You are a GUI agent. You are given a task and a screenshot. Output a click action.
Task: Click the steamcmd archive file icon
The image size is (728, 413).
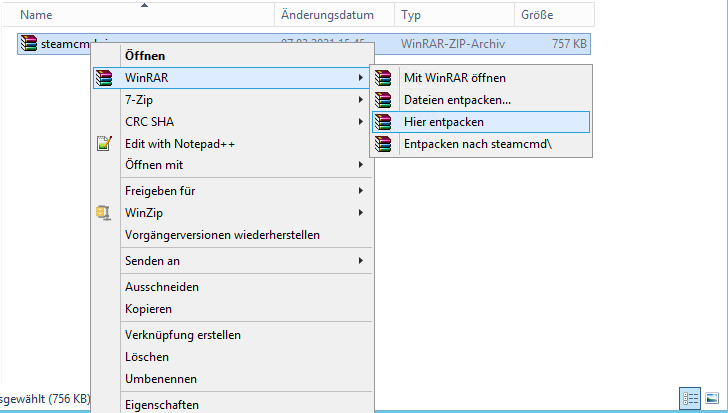pyautogui.click(x=30, y=44)
